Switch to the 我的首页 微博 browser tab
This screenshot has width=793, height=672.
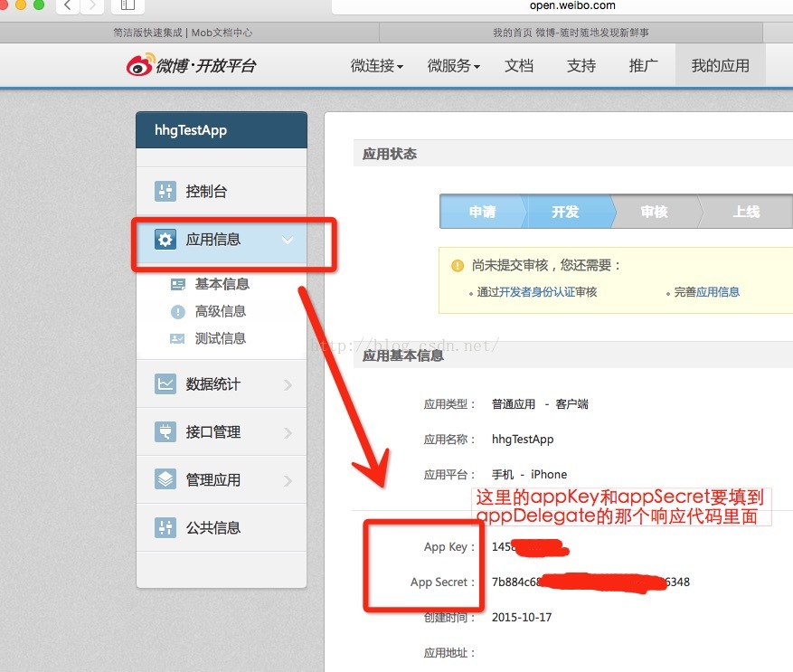tap(571, 33)
